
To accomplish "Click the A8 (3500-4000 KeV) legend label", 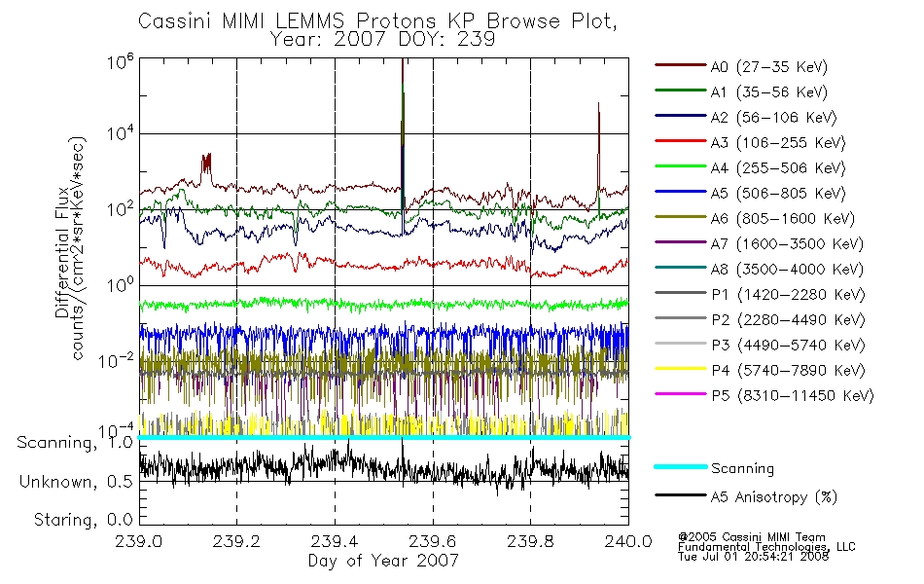I will (787, 271).
